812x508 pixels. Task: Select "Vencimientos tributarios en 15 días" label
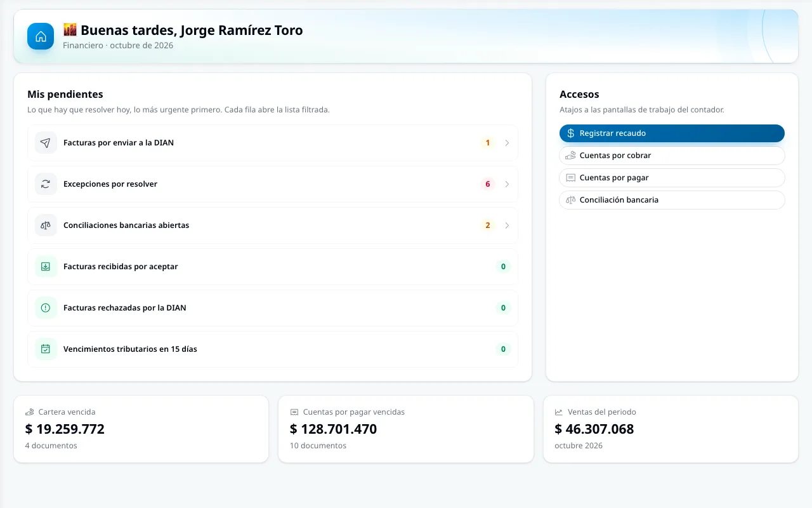point(130,349)
